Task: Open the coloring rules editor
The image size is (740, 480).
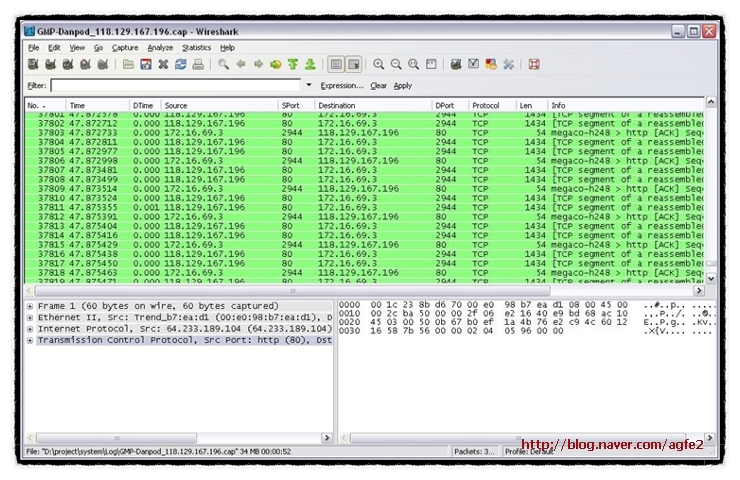Action: (491, 64)
